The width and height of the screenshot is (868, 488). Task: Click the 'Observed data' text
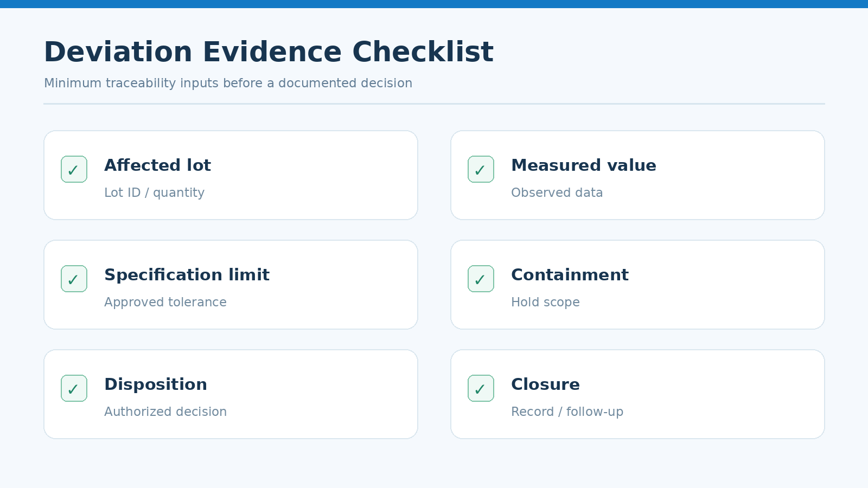point(557,193)
